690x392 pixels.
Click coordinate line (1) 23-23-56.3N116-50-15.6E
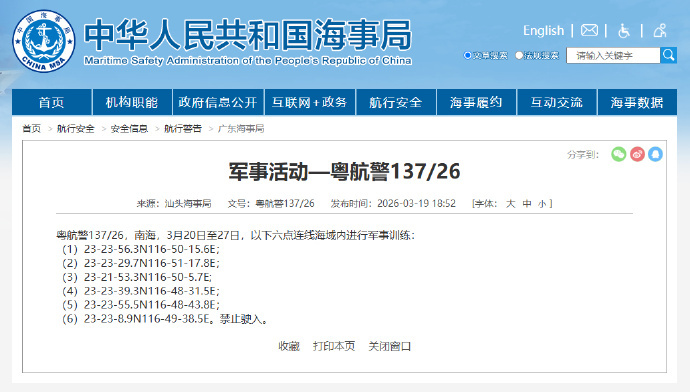click(x=140, y=249)
